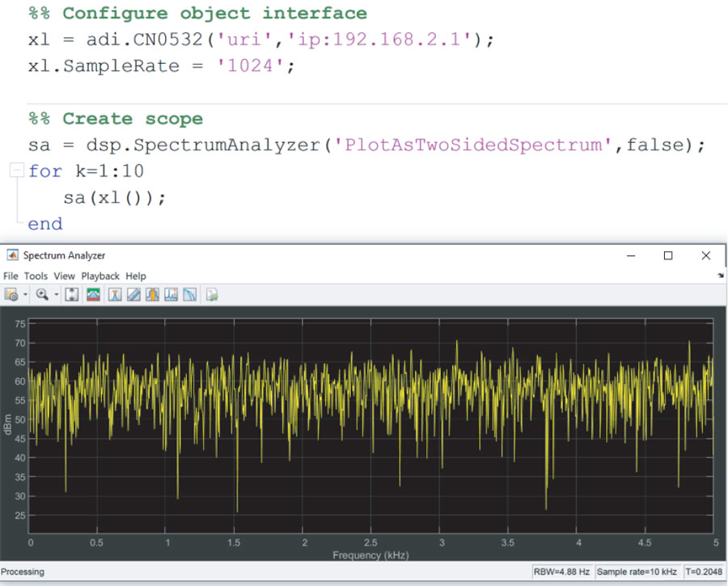Viewport: 728px width, 586px height.
Task: Open the Spectrum Settings panel icon
Action: (x=92, y=294)
